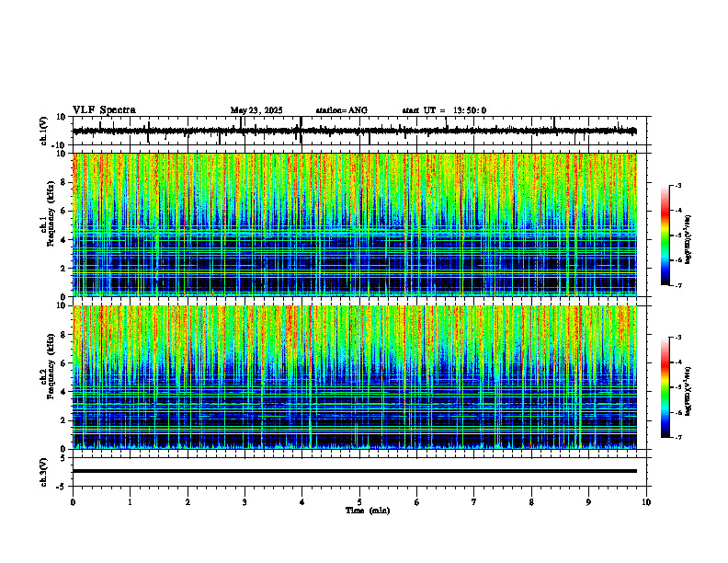Click the ch.1 spectrogram color scale bar

point(665,236)
